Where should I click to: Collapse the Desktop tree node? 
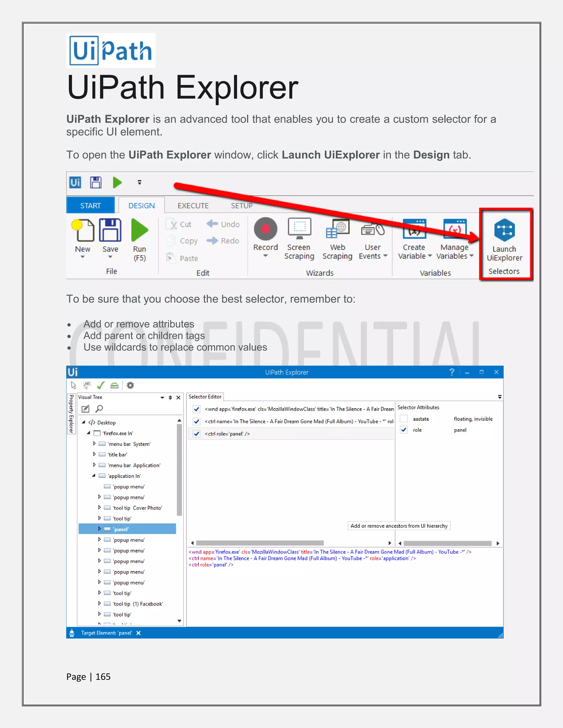(x=83, y=422)
